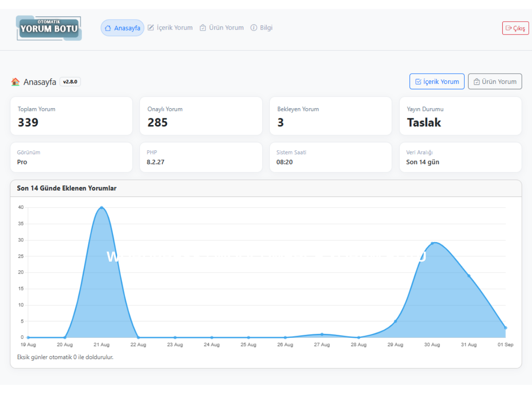
Task: Click the 24 Aug axis label
Action: pyautogui.click(x=211, y=345)
